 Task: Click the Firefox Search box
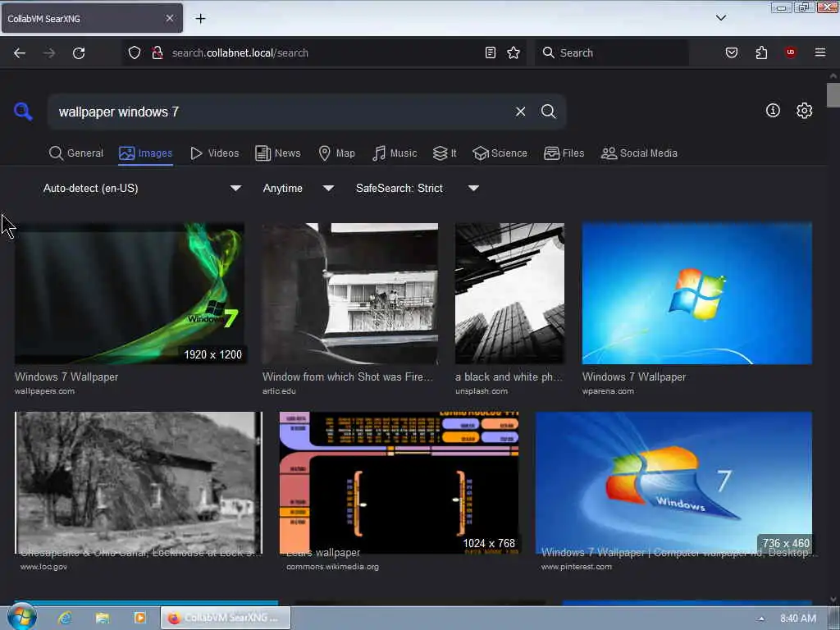pyautogui.click(x=612, y=52)
